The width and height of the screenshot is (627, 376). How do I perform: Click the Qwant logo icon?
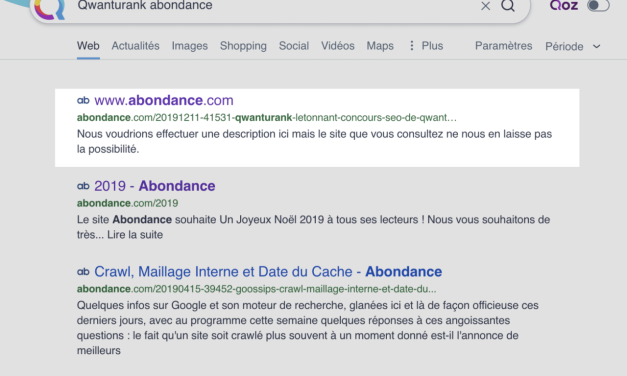[x=49, y=9]
